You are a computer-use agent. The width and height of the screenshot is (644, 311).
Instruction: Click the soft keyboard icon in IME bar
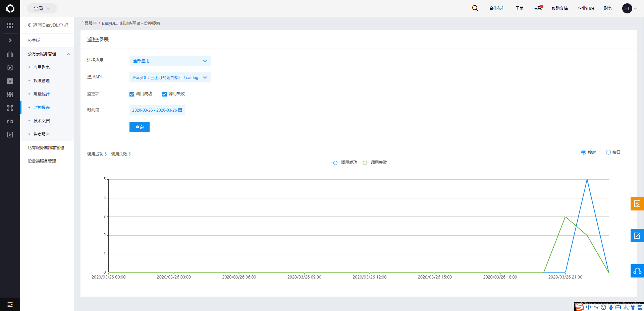pos(618,307)
